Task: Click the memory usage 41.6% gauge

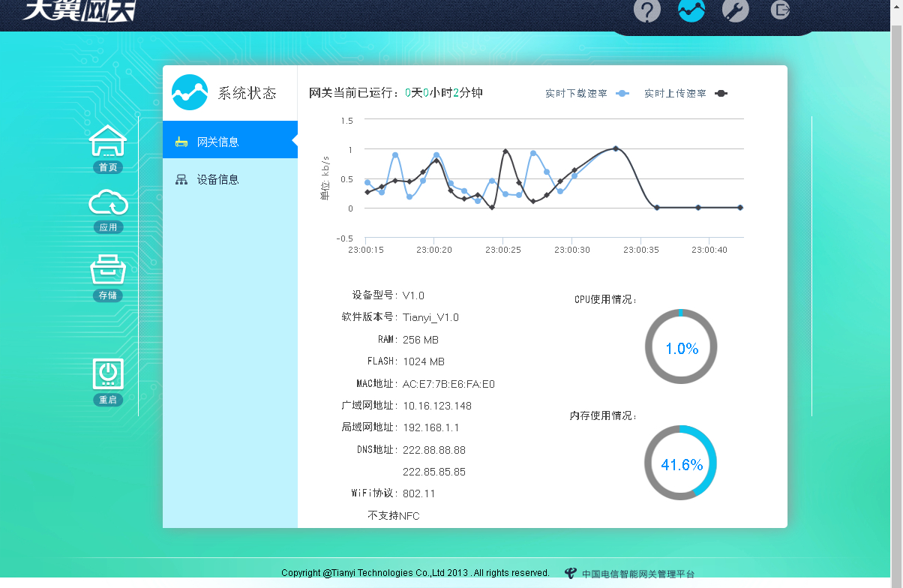Action: point(681,463)
